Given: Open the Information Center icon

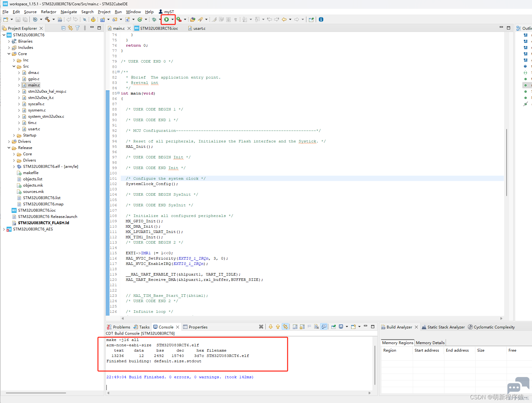Looking at the screenshot, I should click(x=321, y=19).
